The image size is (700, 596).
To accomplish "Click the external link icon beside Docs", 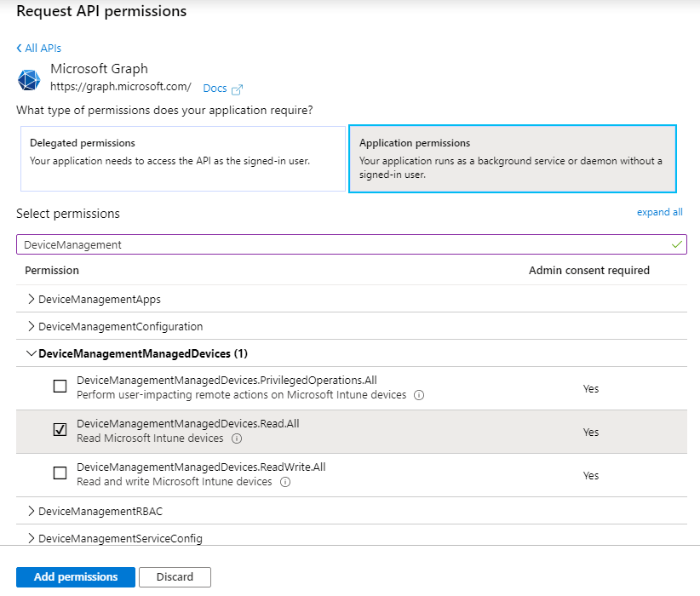I will point(238,89).
